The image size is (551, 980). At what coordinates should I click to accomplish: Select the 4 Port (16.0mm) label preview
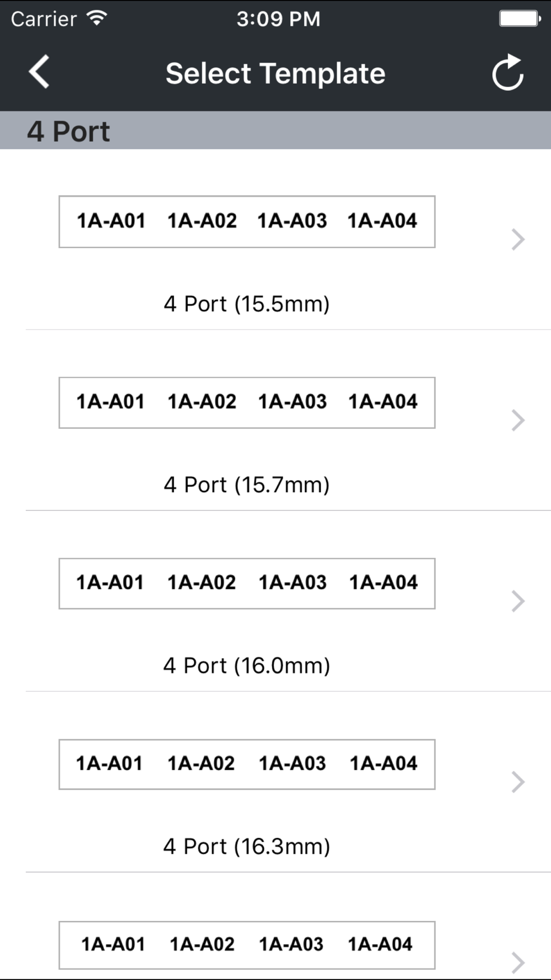pyautogui.click(x=247, y=583)
